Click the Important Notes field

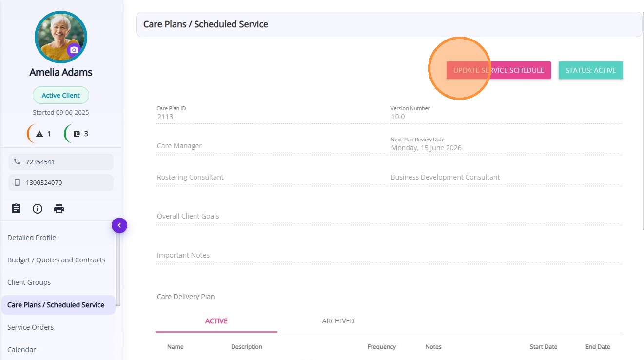coord(389,255)
